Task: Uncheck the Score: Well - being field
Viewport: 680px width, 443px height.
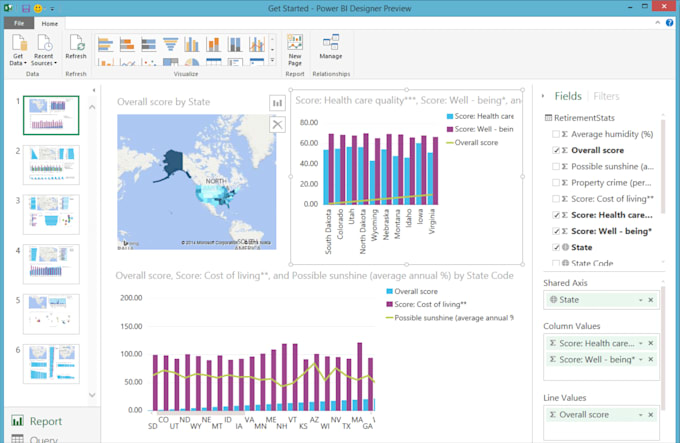Action: point(556,231)
